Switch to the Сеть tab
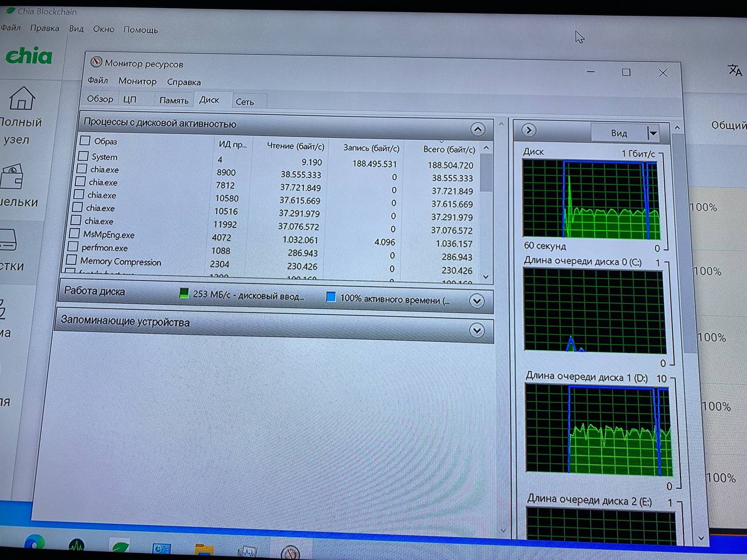The height and width of the screenshot is (560, 747). click(245, 102)
